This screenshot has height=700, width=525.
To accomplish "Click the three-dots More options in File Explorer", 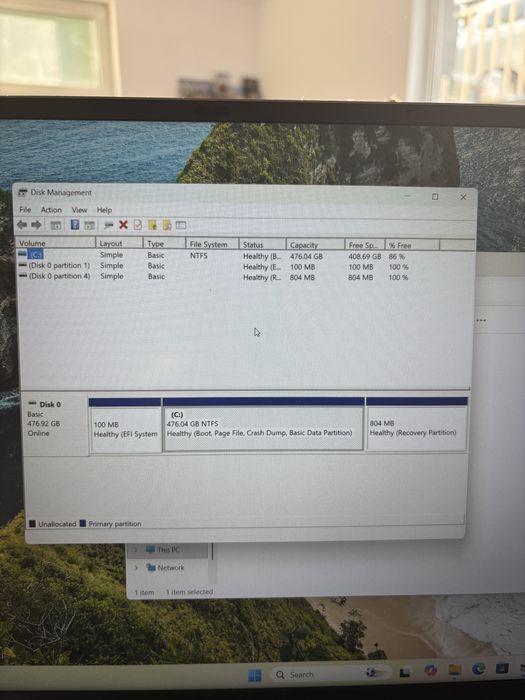I will [x=481, y=321].
